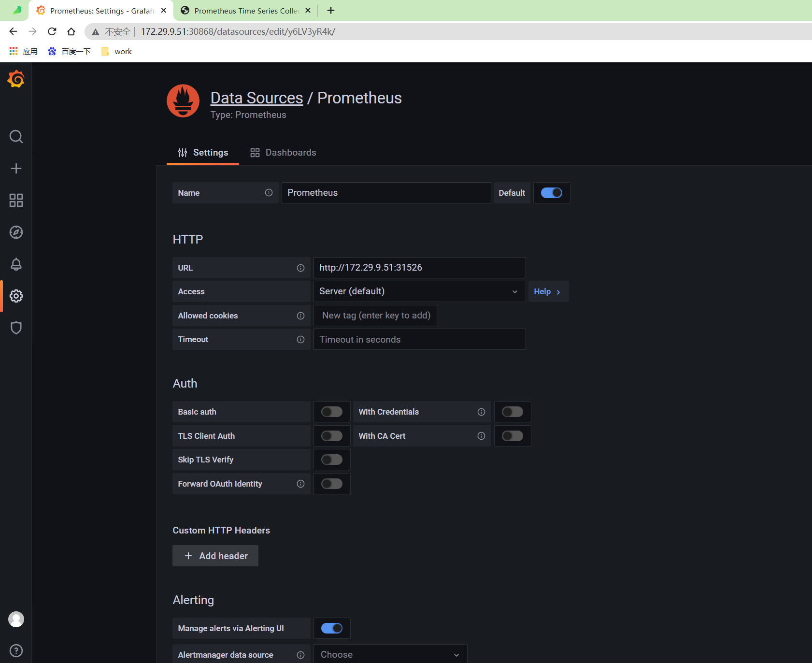Open the user profile avatar
Screen dimensions: 812x663
(x=16, y=619)
